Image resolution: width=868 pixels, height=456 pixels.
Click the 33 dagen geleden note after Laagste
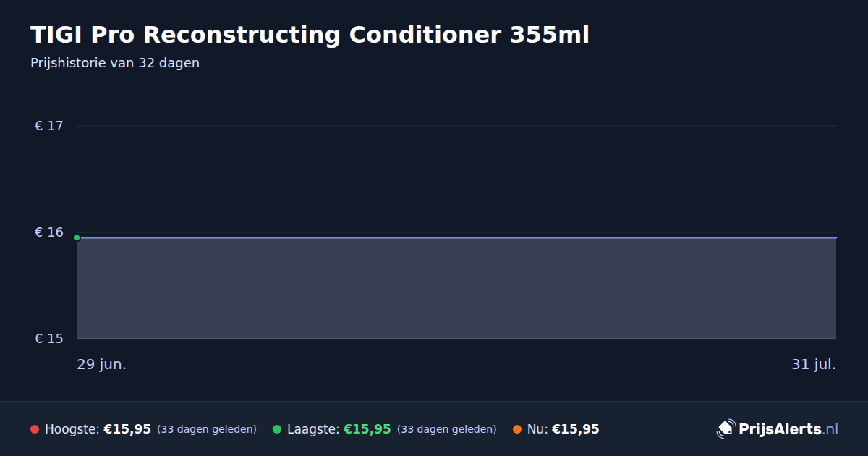coord(447,429)
